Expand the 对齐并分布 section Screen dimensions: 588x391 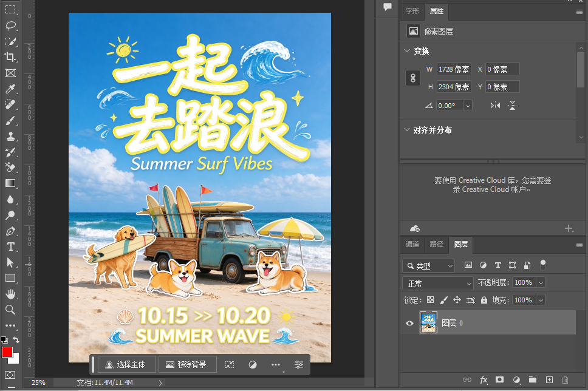pyautogui.click(x=407, y=130)
